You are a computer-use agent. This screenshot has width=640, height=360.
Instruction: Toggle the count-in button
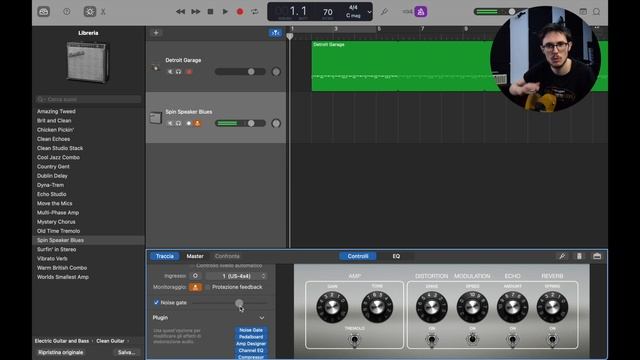[x=407, y=12]
